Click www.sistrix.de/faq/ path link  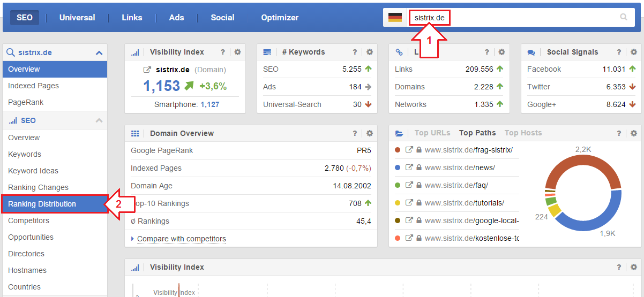[x=456, y=185]
